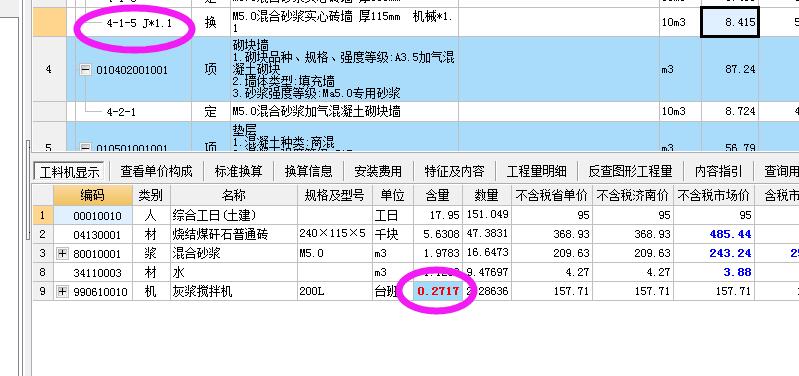The height and width of the screenshot is (376, 799).
Task: Select the M5.0混合砂浆实心砖墙 name cell
Action: click(344, 22)
